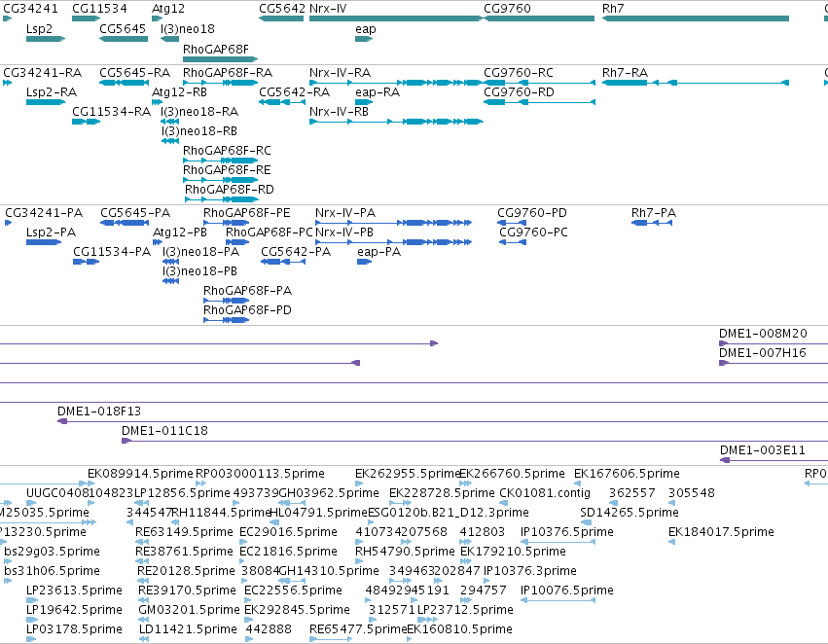Select the DME1-011C18 clone label
828x644 pixels.
(164, 431)
